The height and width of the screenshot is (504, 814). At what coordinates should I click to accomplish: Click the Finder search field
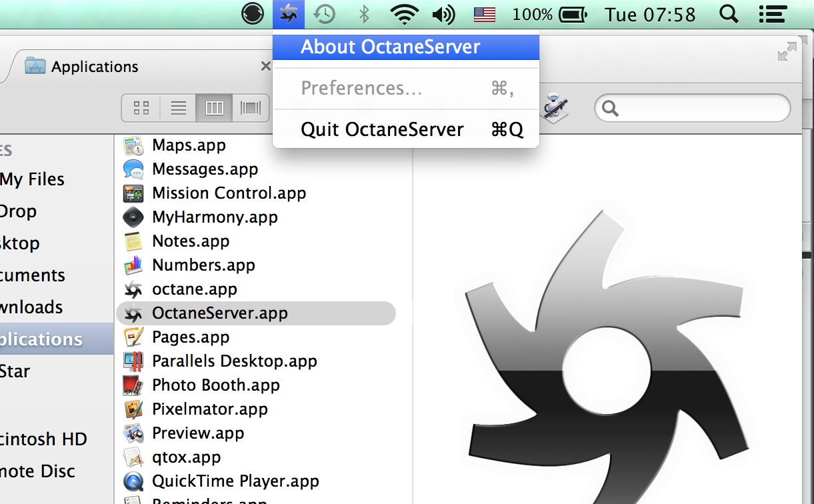[x=692, y=108]
